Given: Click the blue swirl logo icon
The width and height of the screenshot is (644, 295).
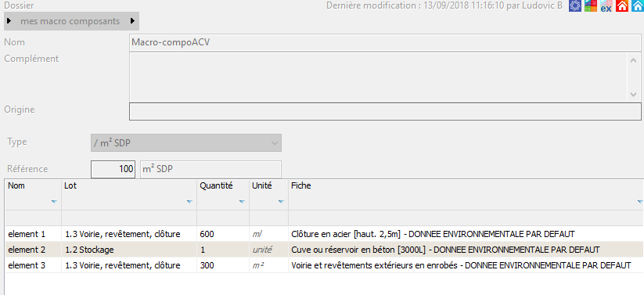Looking at the screenshot, I should pyautogui.click(x=575, y=5).
